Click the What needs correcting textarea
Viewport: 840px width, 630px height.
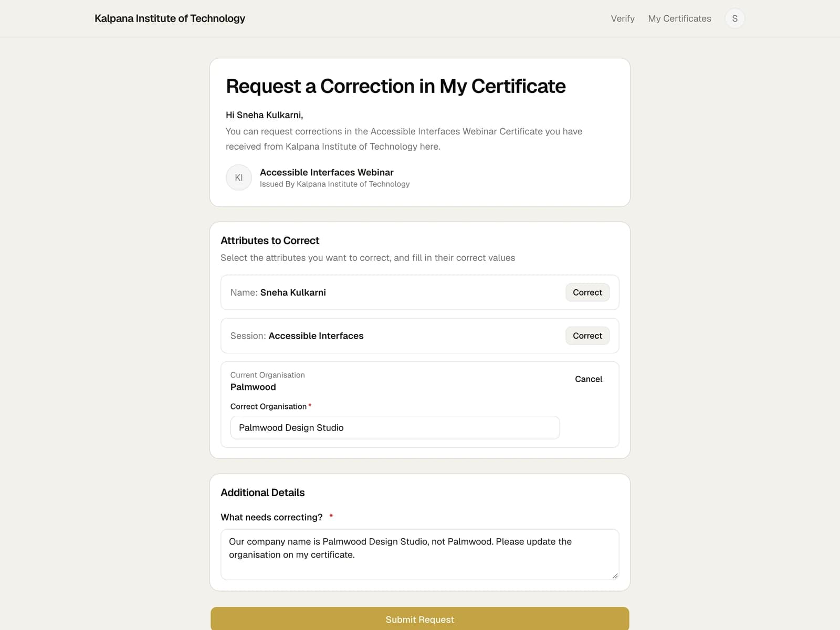coord(419,554)
